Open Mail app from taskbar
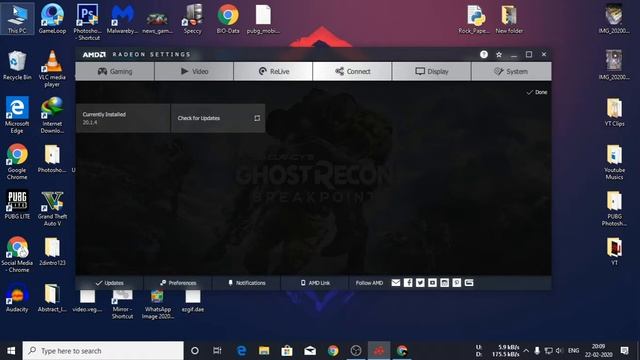This screenshot has height=360, width=640. [310, 351]
